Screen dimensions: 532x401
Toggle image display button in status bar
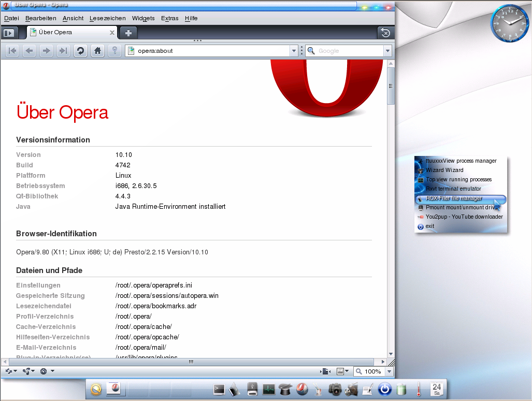pos(340,371)
